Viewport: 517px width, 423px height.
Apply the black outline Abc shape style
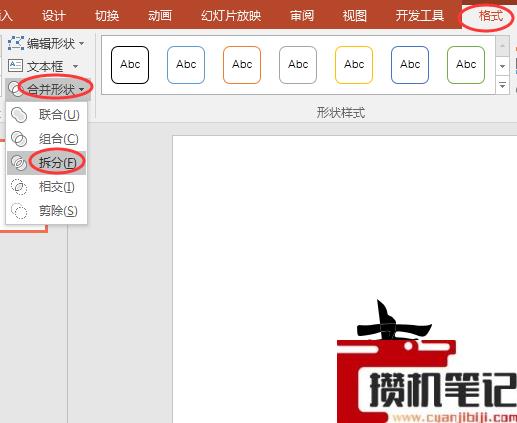tap(130, 65)
